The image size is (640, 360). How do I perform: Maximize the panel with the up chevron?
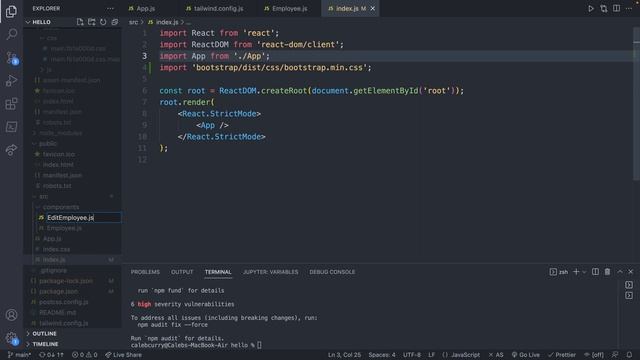pyautogui.click(x=620, y=272)
